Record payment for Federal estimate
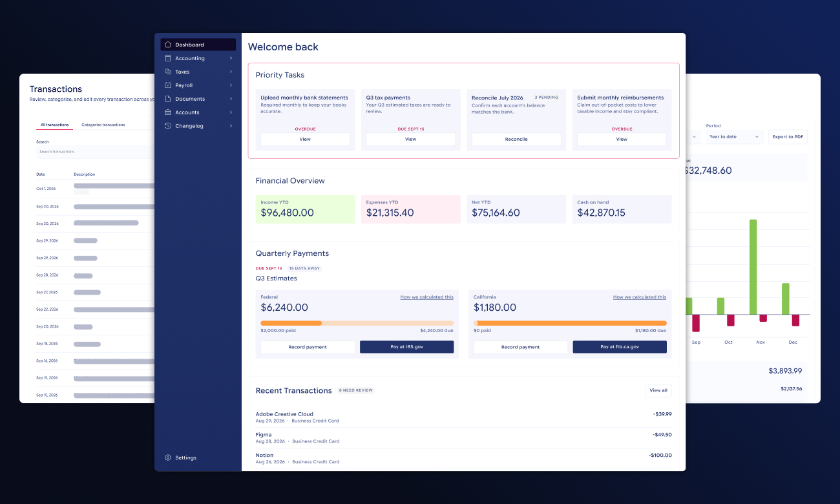The width and height of the screenshot is (840, 504). tap(308, 347)
